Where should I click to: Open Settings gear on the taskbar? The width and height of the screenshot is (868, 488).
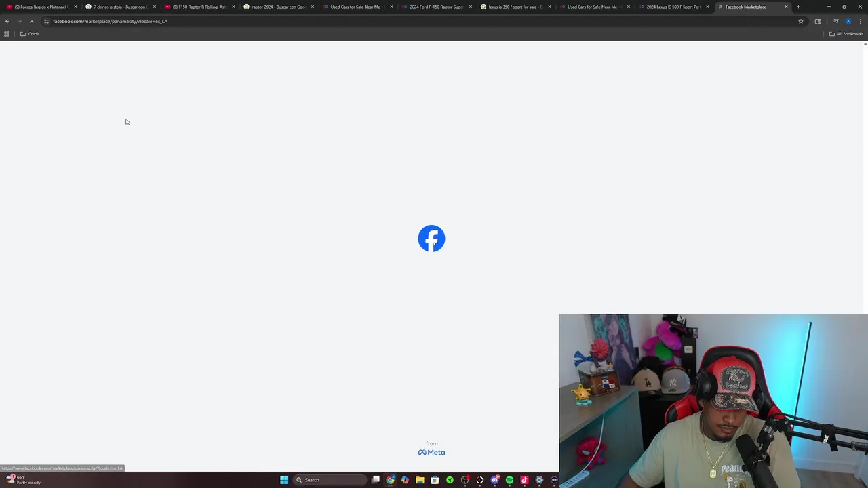539,480
